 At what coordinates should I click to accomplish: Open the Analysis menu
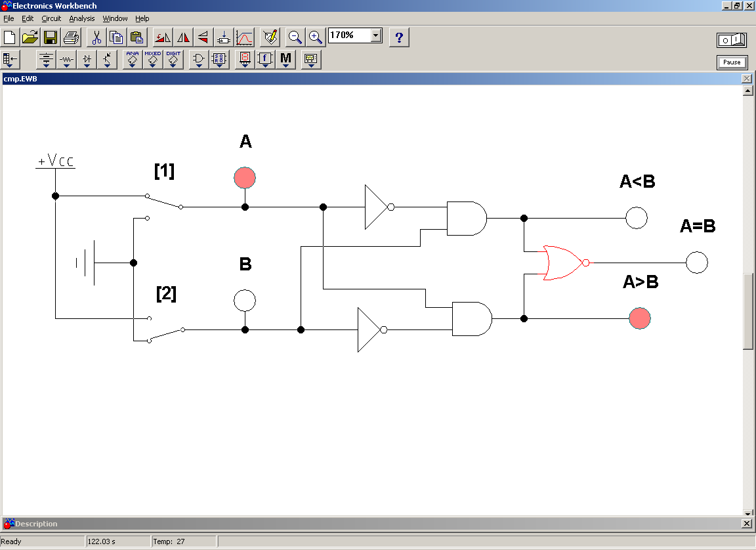tap(82, 18)
